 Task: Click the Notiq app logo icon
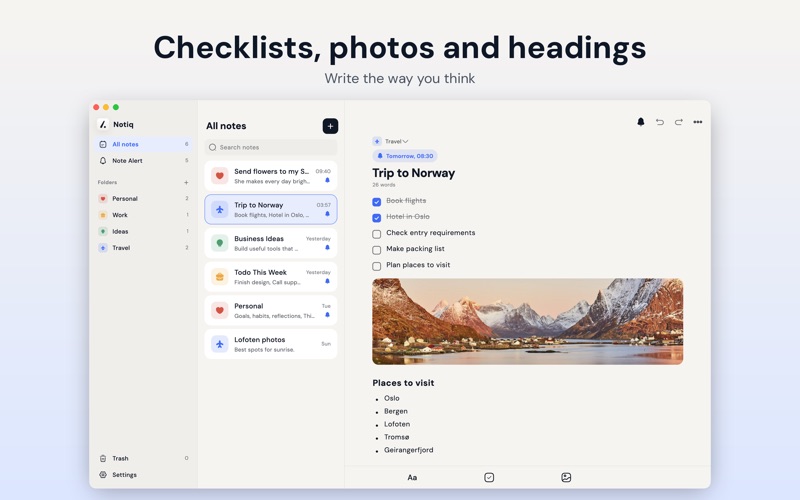pos(103,124)
